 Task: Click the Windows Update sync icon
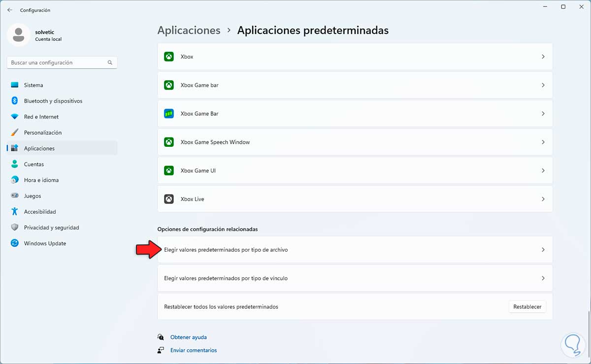15,243
